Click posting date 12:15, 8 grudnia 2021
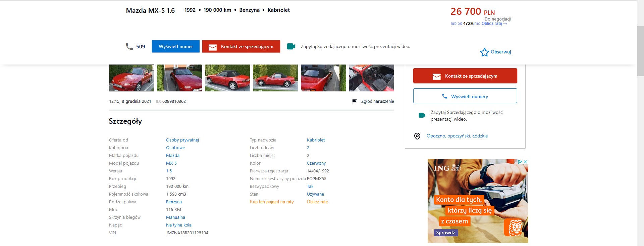644x246 pixels. [x=130, y=101]
